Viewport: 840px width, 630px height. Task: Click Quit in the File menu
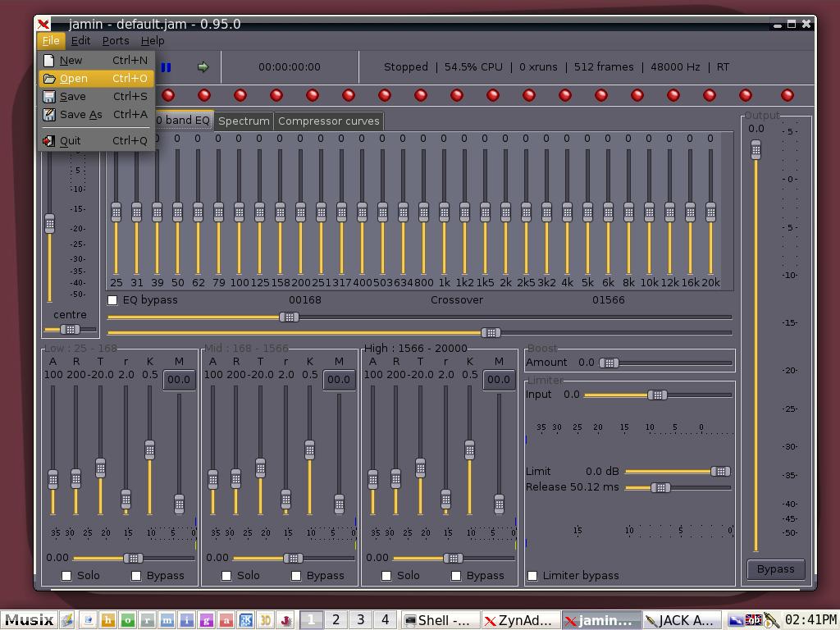pyautogui.click(x=71, y=140)
